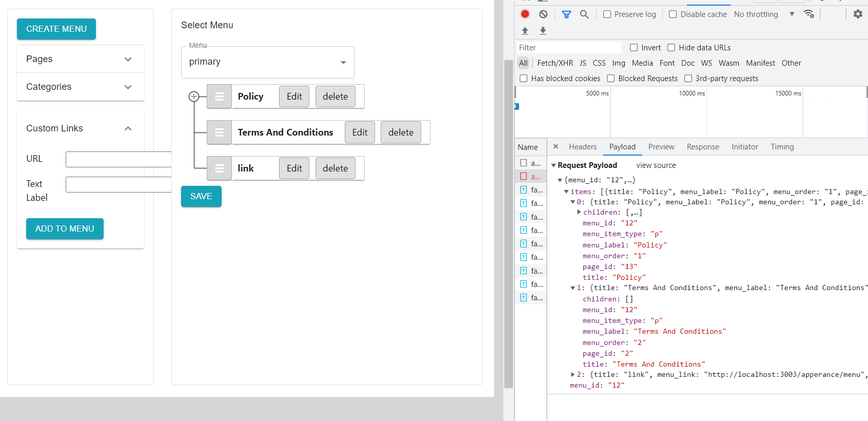Expand Policy children with plus circle
The width and height of the screenshot is (868, 421).
tap(194, 97)
